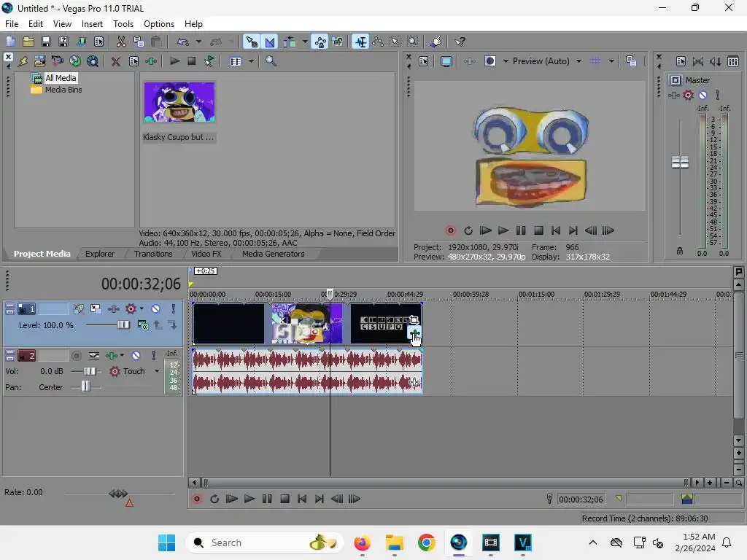Click the Undo arrow icon
The height and width of the screenshot is (560, 747).
183,42
